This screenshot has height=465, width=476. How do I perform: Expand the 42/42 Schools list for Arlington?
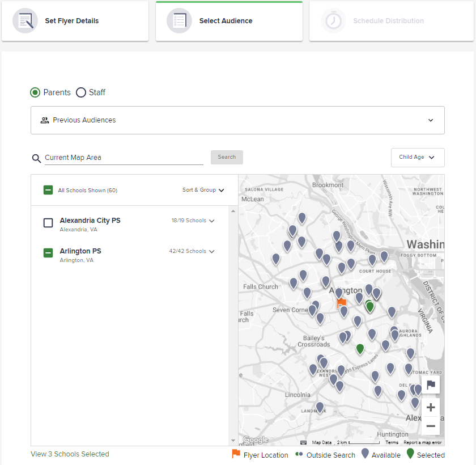tap(192, 251)
